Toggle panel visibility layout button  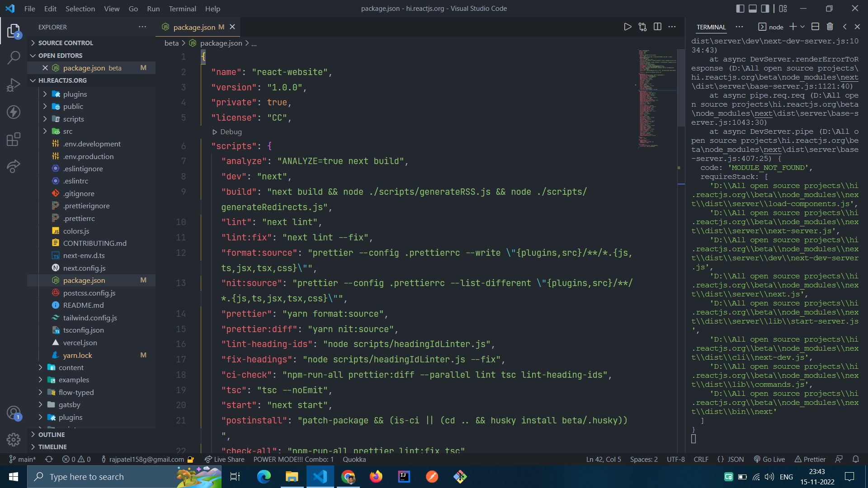[x=753, y=9]
